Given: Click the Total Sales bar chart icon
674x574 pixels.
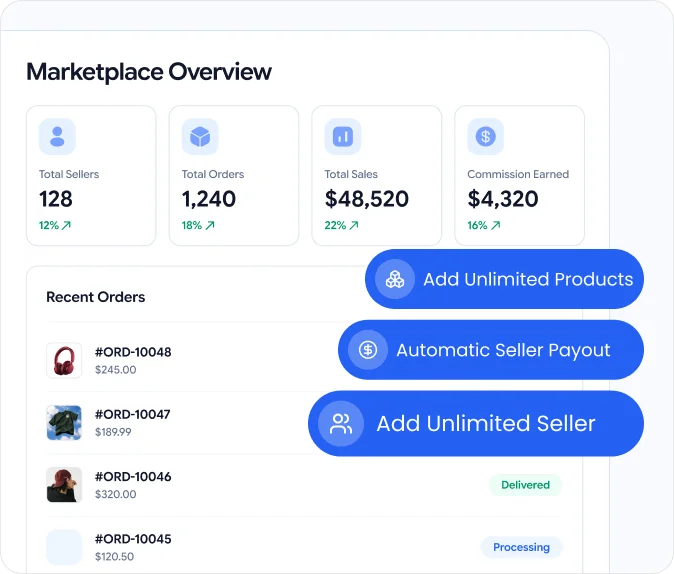Looking at the screenshot, I should click(x=343, y=137).
